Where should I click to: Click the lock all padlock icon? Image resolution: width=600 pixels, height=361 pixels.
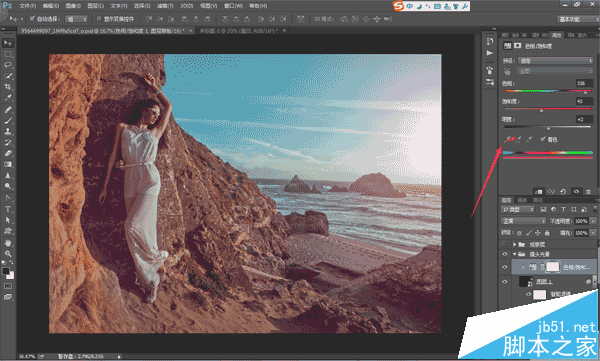pyautogui.click(x=547, y=233)
